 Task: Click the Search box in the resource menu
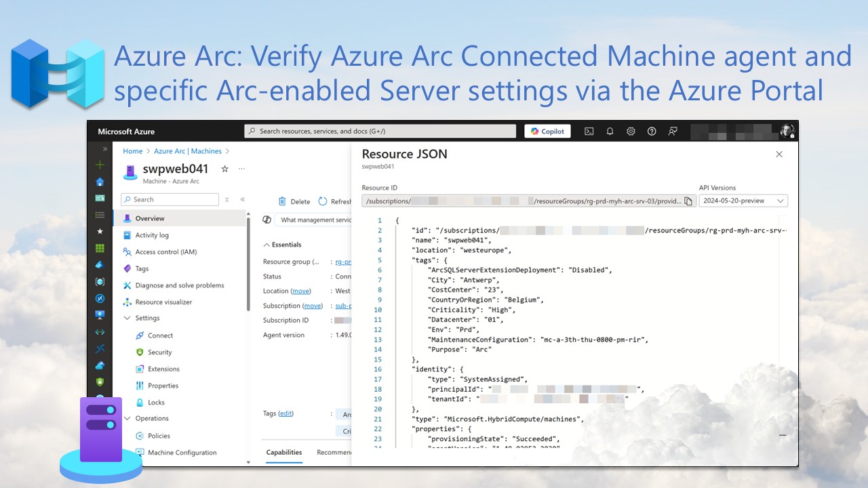click(170, 199)
